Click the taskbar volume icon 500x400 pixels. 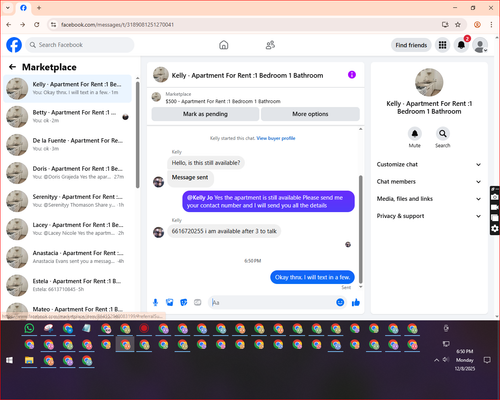(x=445, y=360)
